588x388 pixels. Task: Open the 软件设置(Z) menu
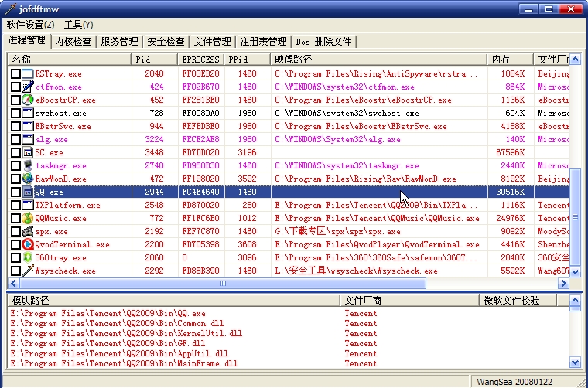[30, 25]
